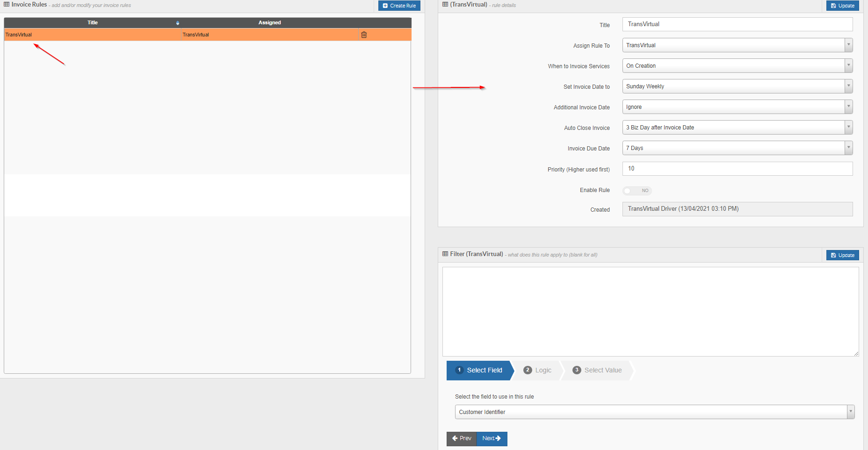Select the Logic step tab
Viewport: 868px width, 450px height.
(x=538, y=371)
